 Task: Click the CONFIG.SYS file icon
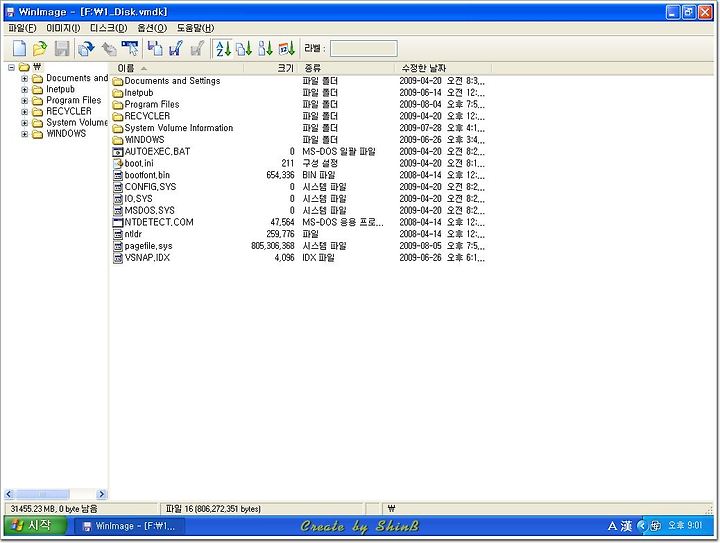118,187
